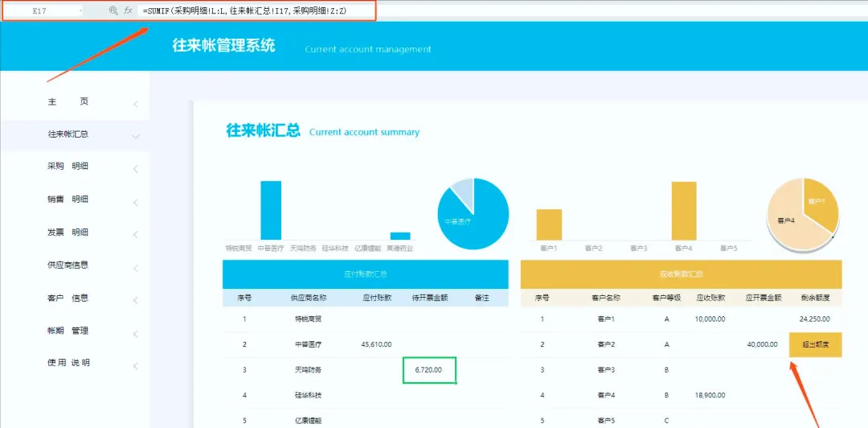This screenshot has width=868, height=428.
Task: Click the yellow 应收账款汇总 table header banner
Action: (x=681, y=274)
